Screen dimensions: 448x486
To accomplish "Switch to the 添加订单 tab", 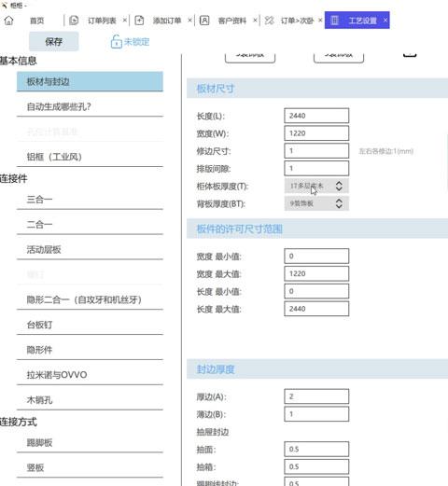I will (167, 21).
